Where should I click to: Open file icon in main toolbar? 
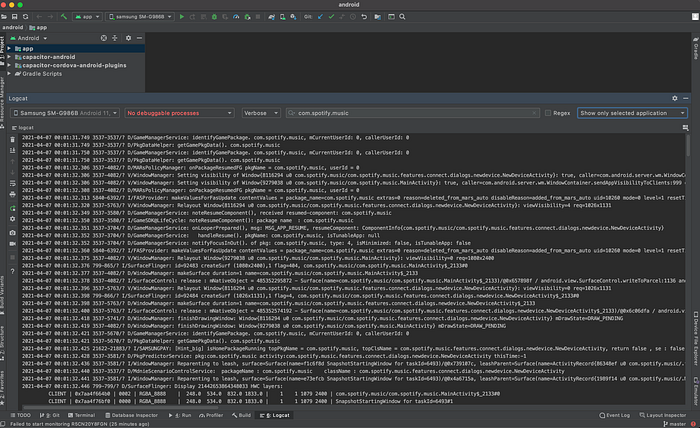click(4, 17)
